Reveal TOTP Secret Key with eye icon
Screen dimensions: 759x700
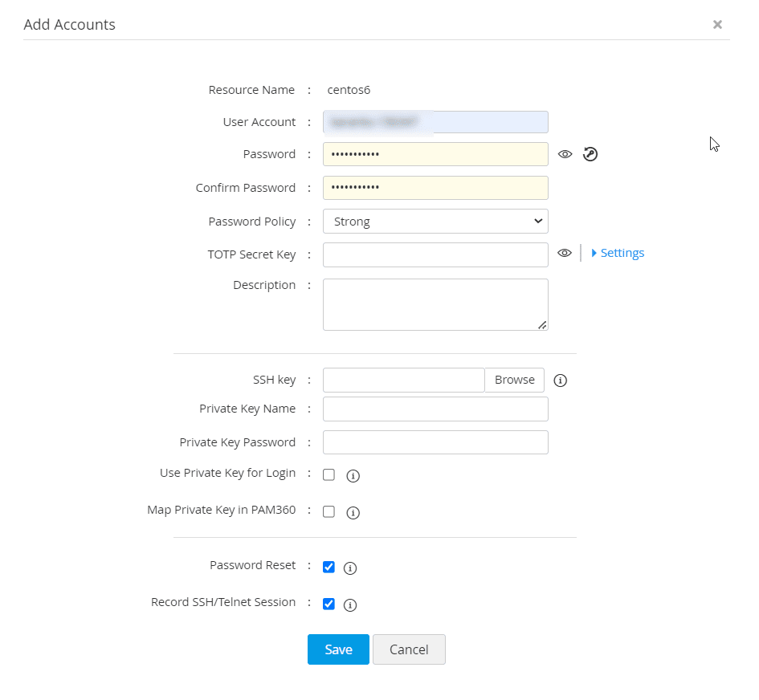565,253
